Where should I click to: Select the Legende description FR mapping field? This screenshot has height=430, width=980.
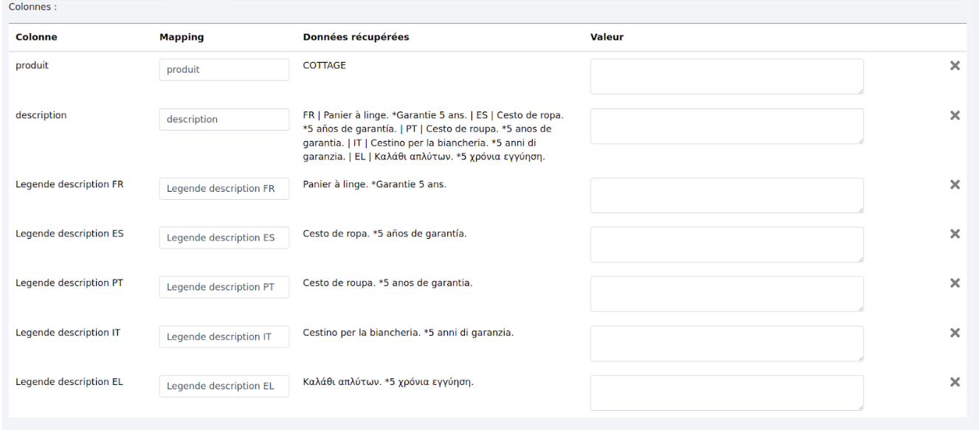224,189
